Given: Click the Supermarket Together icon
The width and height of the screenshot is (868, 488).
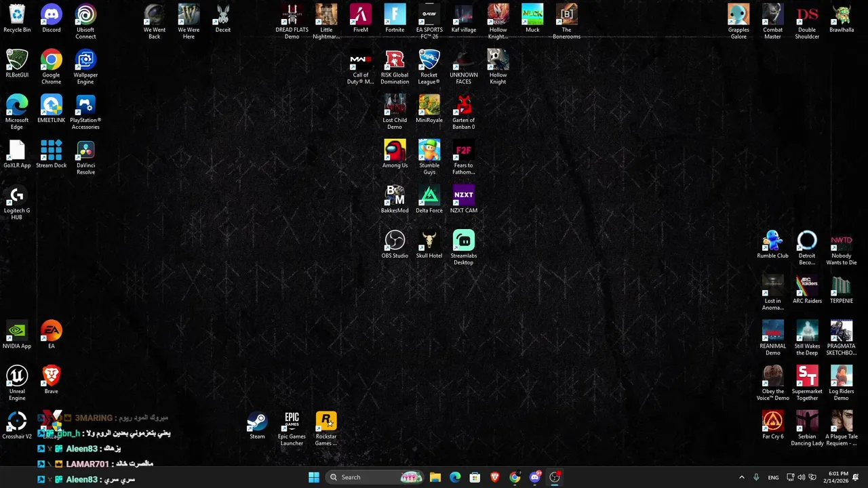Looking at the screenshot, I should [807, 383].
